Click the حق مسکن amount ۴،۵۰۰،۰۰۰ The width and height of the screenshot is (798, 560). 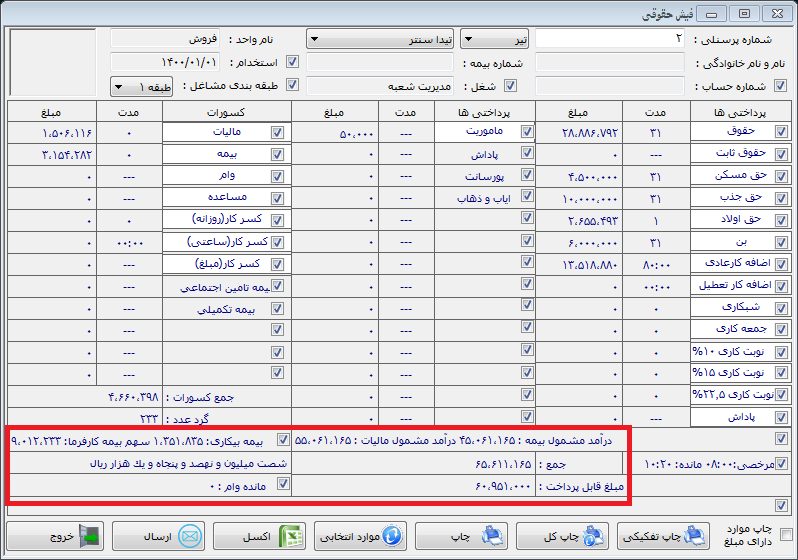592,177
